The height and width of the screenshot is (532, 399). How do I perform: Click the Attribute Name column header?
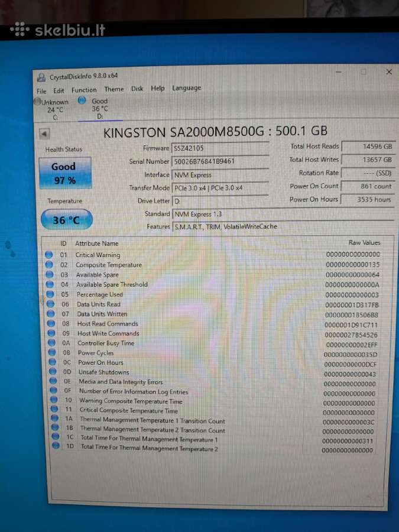[97, 244]
